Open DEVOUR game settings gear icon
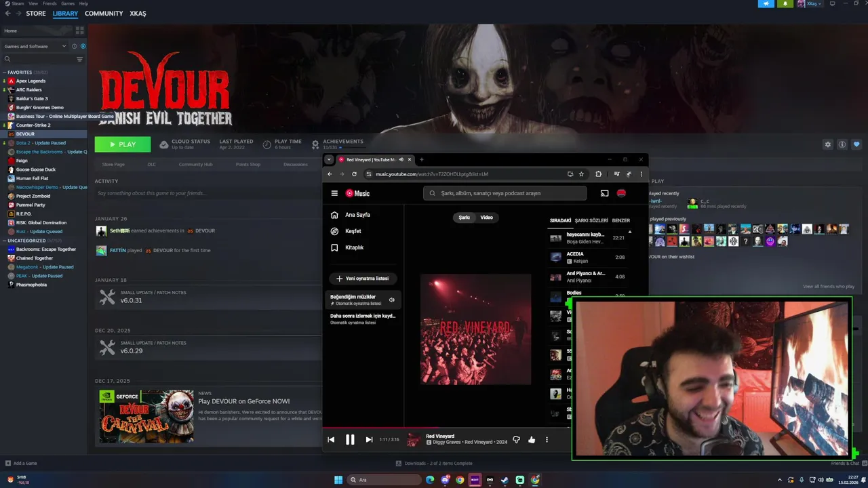This screenshot has width=868, height=488. (x=827, y=144)
